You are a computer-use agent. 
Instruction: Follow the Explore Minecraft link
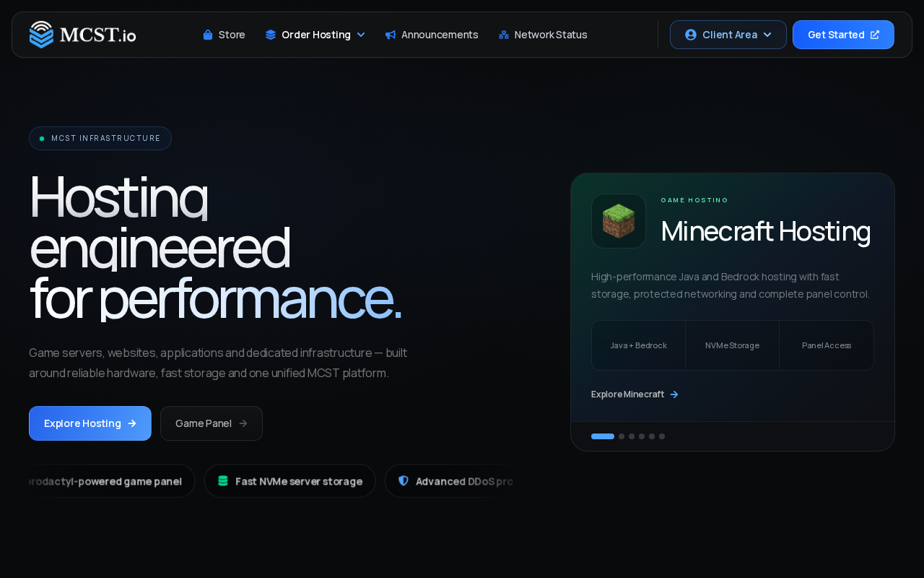coord(635,394)
